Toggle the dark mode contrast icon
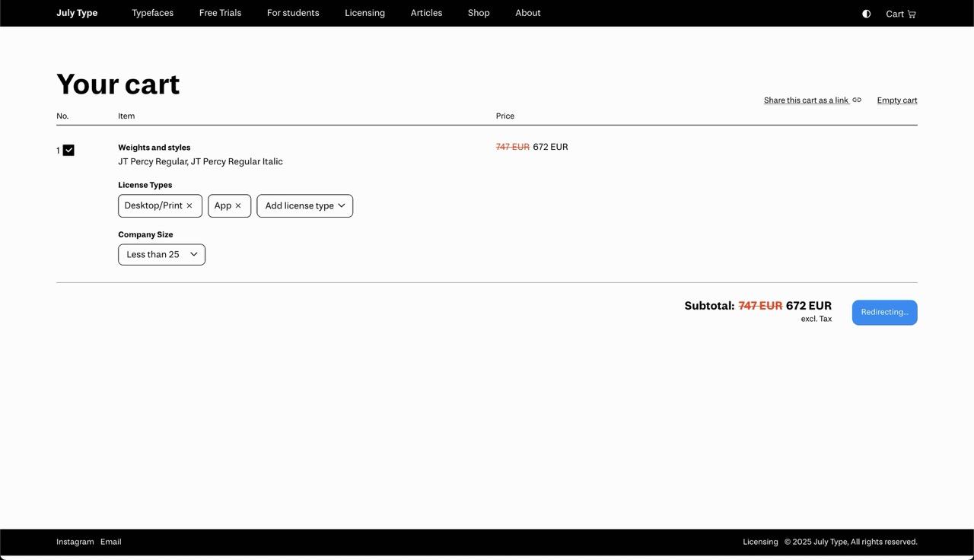 coord(866,14)
